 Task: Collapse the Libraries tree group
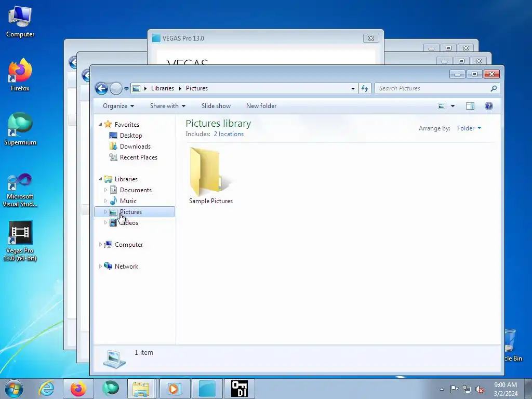point(100,179)
